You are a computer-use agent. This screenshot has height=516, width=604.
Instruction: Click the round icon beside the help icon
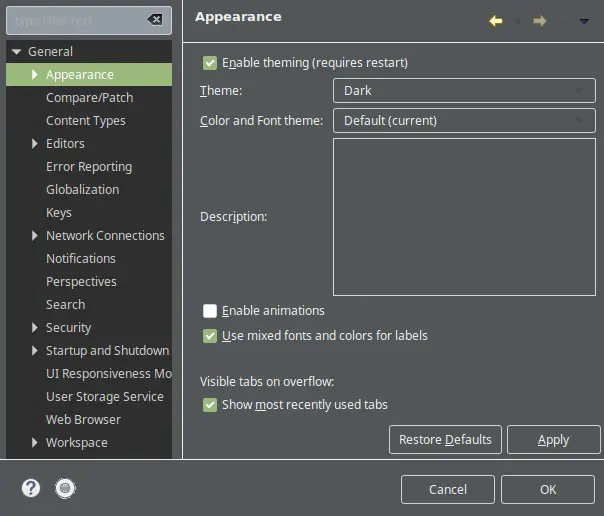(x=65, y=488)
